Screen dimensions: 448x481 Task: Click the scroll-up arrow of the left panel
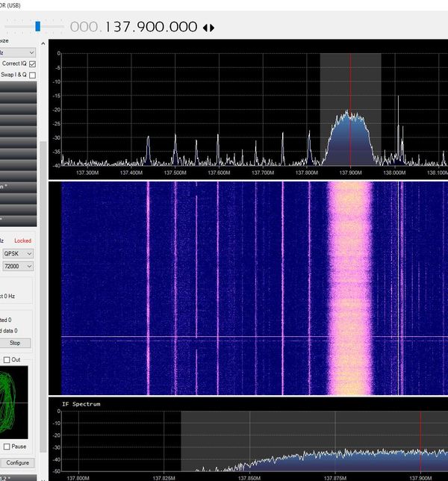point(43,42)
